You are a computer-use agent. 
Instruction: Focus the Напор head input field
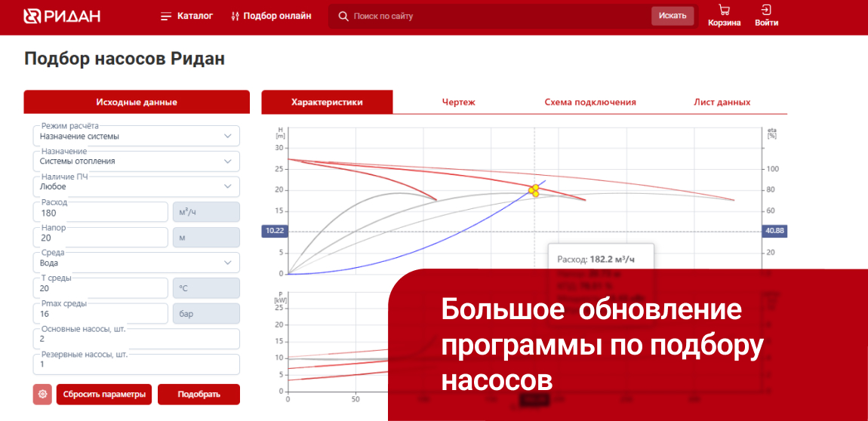pyautogui.click(x=100, y=238)
